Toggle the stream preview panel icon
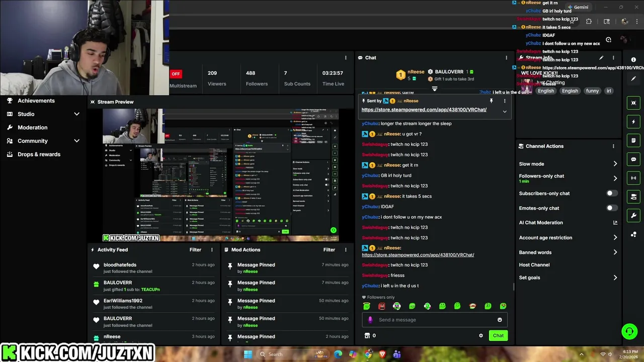 [633, 103]
